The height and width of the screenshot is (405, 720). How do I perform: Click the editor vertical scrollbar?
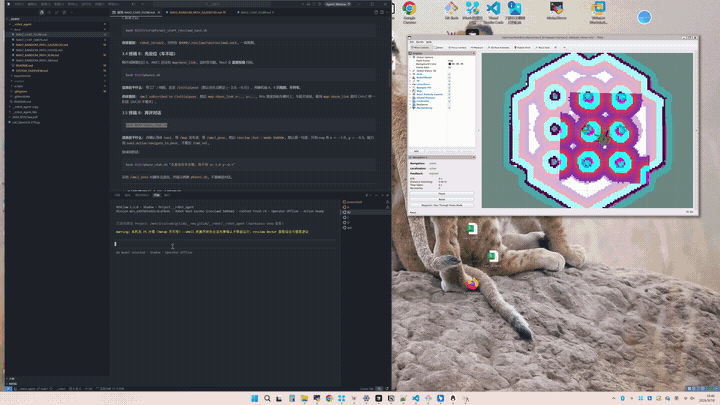pyautogui.click(x=389, y=78)
